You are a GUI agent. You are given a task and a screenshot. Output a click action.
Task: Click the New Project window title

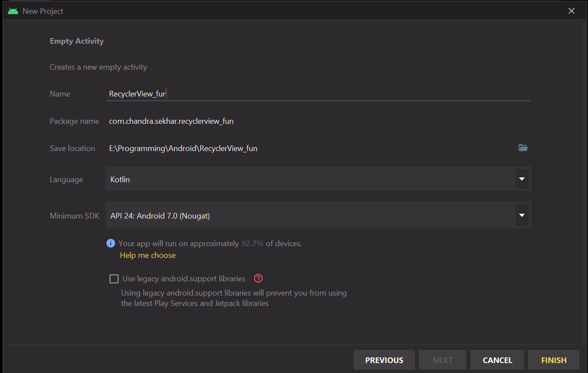[43, 11]
